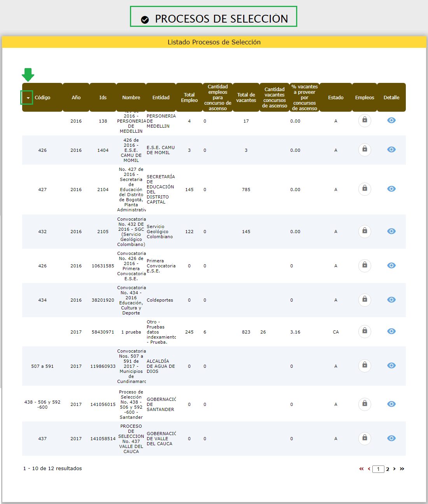Go to page 2 link
Screen dimensions: 428x504
point(388,469)
